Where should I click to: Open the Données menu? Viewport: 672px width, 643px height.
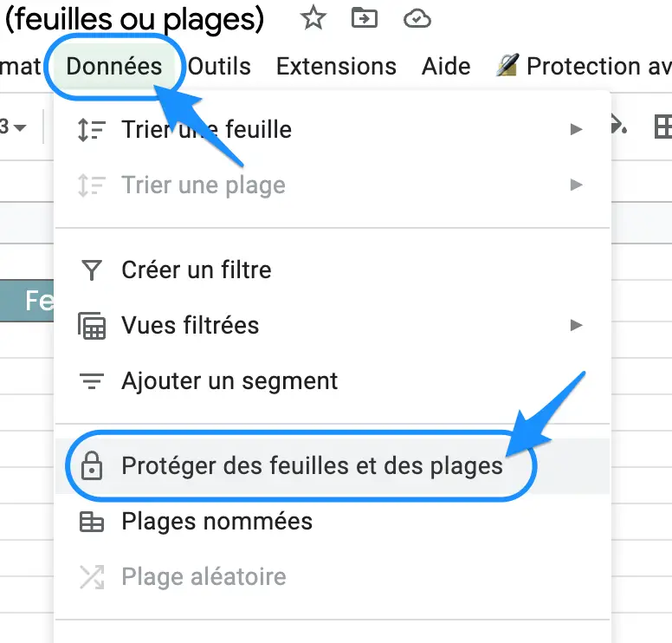coord(114,67)
